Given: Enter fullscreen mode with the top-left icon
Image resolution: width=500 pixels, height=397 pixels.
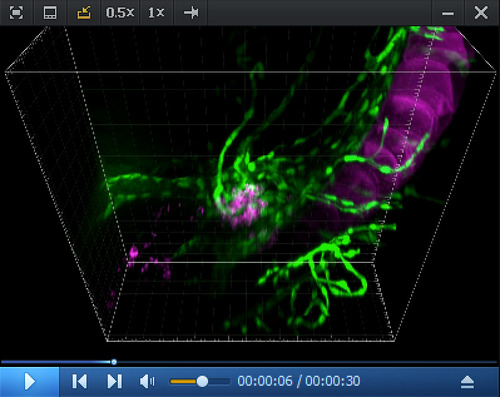Looking at the screenshot, I should [16, 13].
